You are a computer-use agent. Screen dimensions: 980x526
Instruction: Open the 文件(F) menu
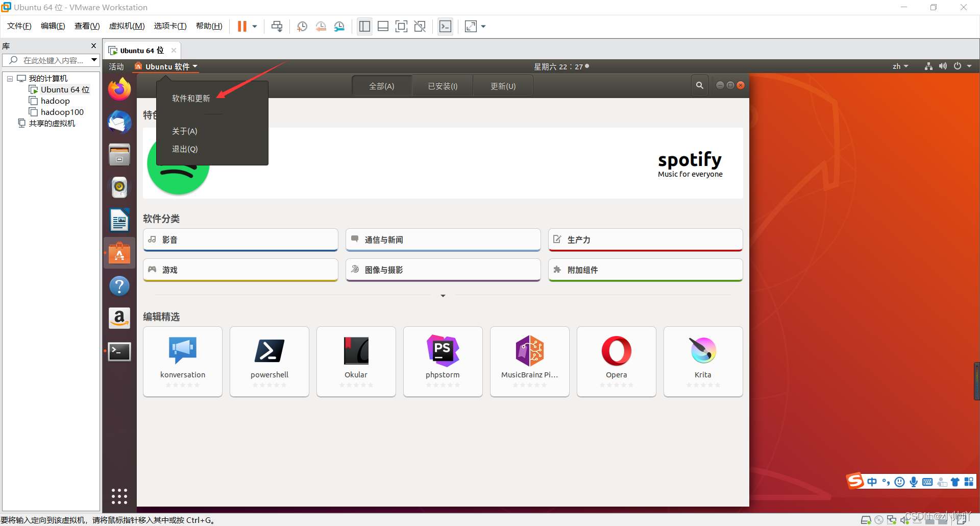coord(19,26)
